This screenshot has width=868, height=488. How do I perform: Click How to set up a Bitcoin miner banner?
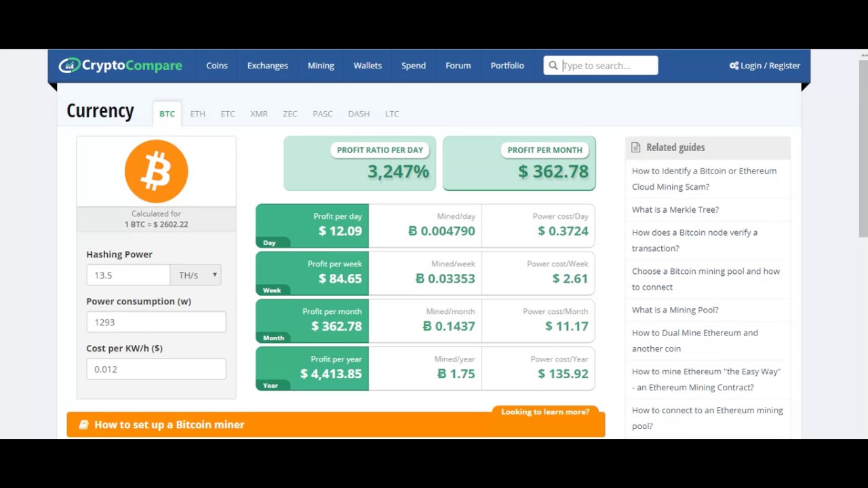(x=336, y=425)
